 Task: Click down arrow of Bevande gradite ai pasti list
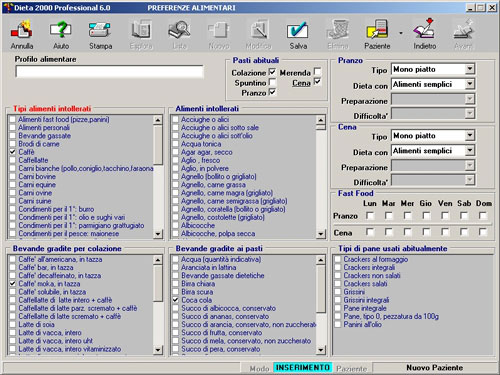click(321, 350)
